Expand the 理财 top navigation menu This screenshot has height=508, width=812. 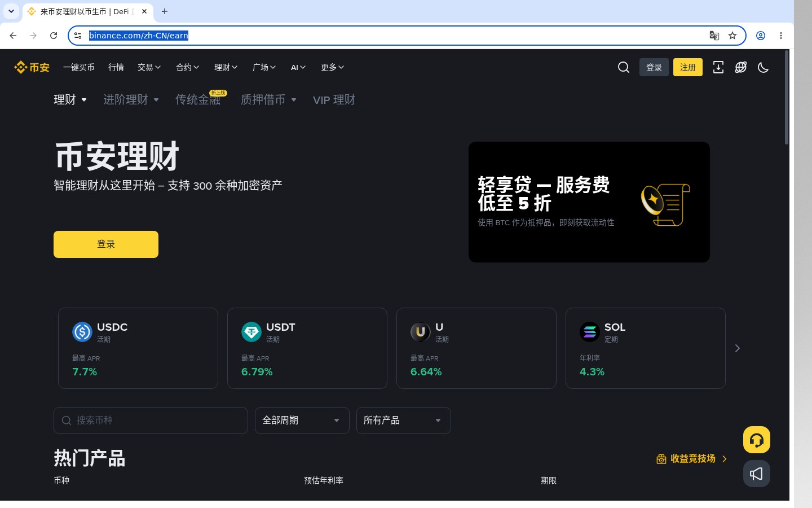[226, 67]
